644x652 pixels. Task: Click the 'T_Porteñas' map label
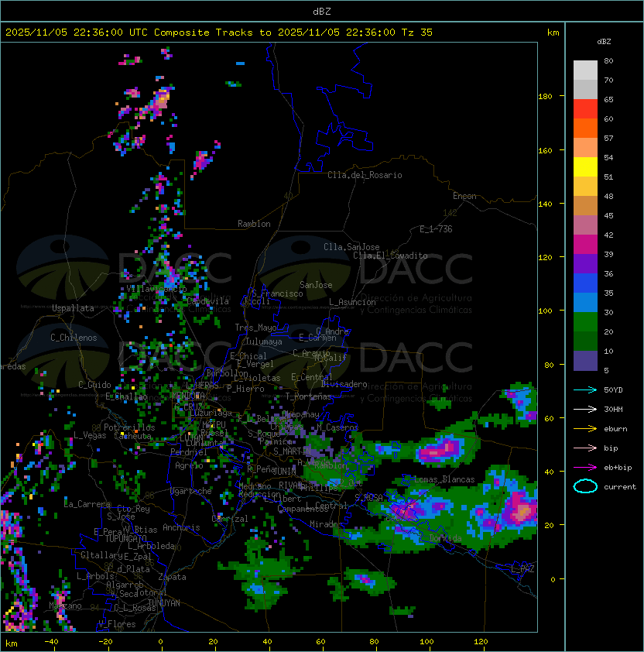point(308,396)
